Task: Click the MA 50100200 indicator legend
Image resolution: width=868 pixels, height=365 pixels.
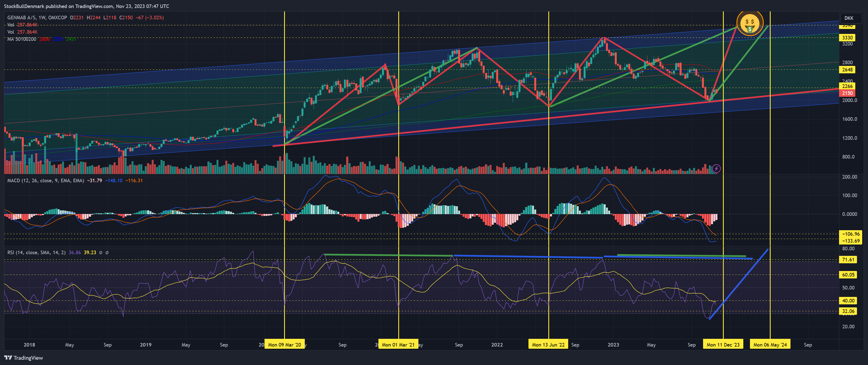Action: pyautogui.click(x=22, y=39)
